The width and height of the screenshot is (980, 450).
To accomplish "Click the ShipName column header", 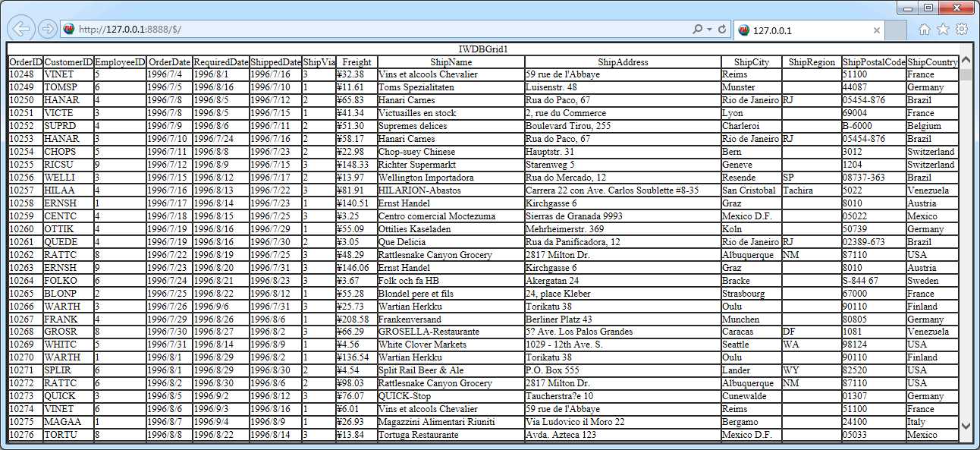I will coord(451,62).
